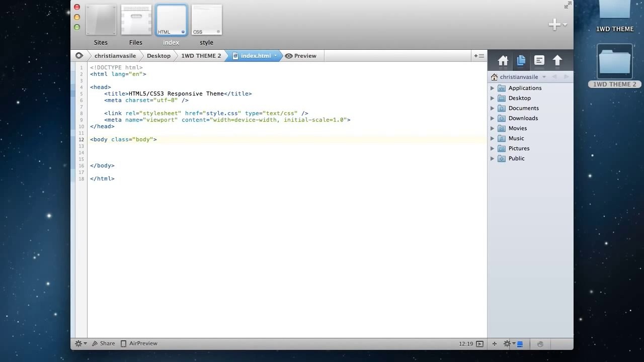The width and height of the screenshot is (644, 362).
Task: Expand the Downloads folder
Action: [493, 118]
